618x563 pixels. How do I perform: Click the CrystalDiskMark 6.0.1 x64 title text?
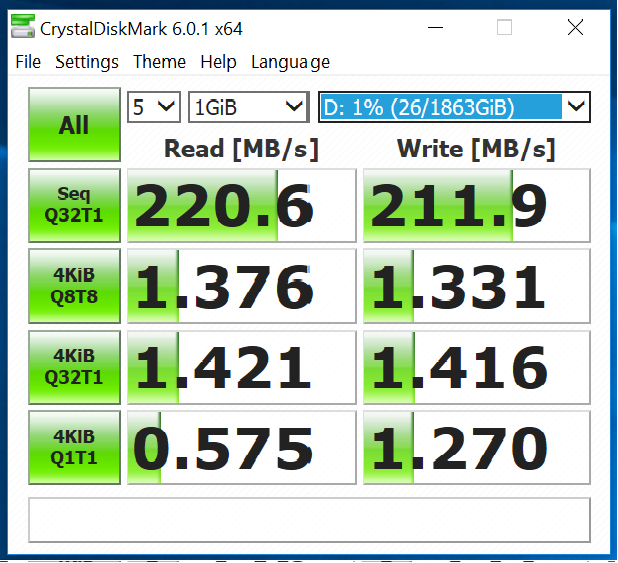(x=141, y=29)
